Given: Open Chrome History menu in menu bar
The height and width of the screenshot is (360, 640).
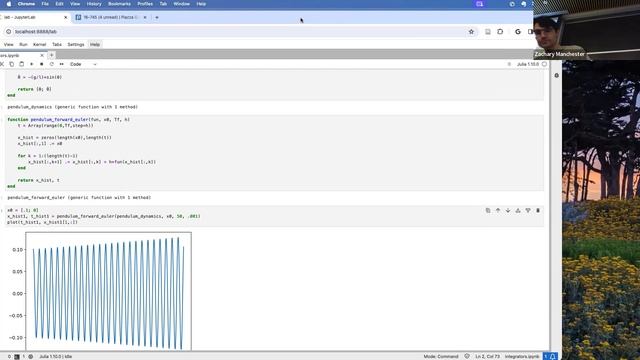Looking at the screenshot, I should pyautogui.click(x=94, y=4).
